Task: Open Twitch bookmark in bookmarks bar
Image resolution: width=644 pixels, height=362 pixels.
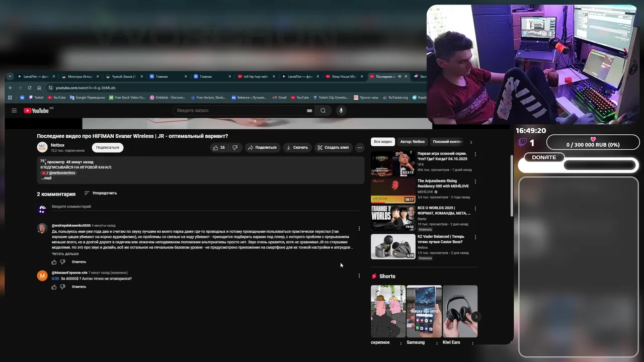Action: click(37, 98)
